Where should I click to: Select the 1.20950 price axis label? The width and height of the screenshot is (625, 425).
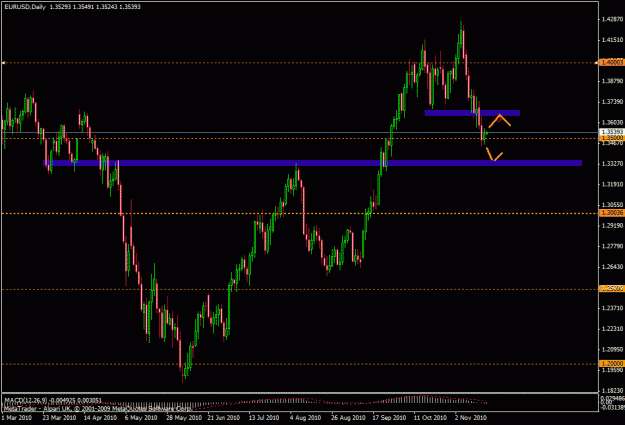612,349
